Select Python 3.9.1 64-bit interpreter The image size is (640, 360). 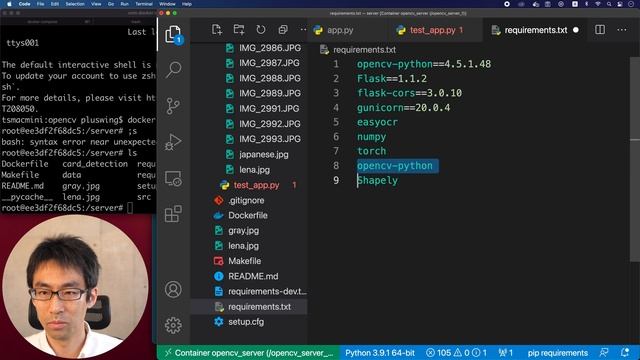coord(380,353)
